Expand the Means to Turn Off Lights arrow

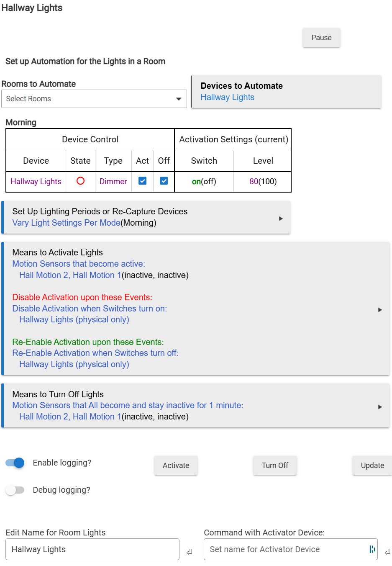pyautogui.click(x=380, y=407)
